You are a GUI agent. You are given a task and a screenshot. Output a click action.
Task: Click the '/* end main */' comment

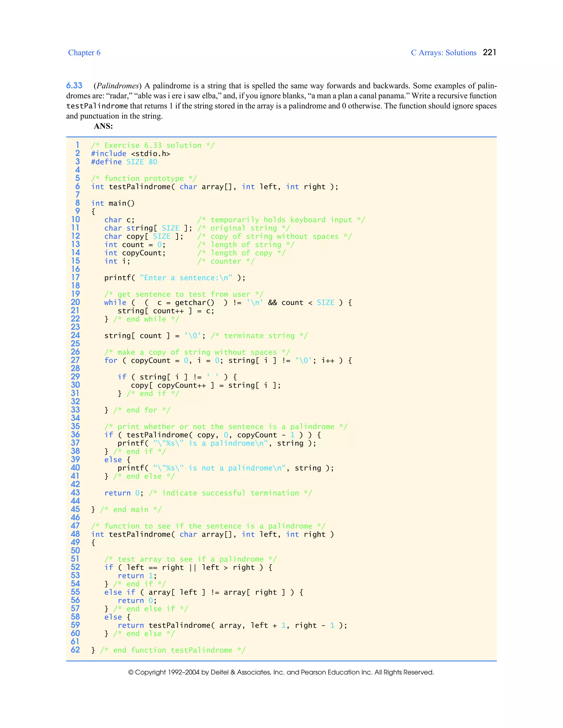[131, 510]
